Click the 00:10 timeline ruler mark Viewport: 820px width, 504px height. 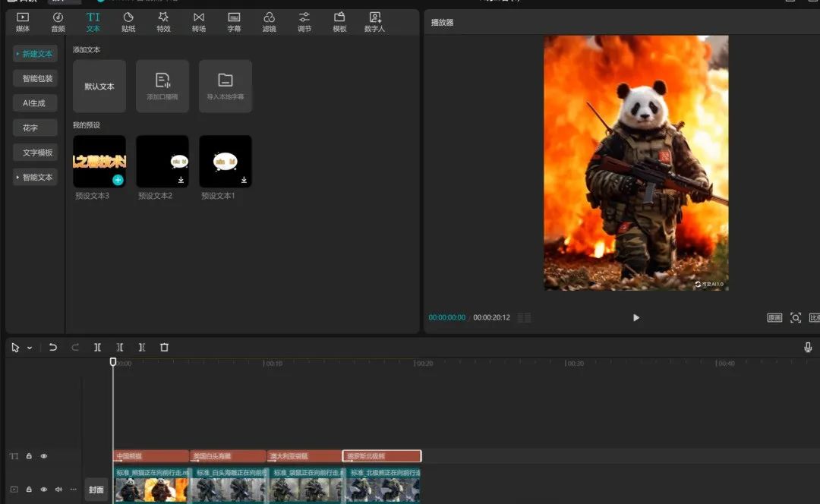click(273, 364)
